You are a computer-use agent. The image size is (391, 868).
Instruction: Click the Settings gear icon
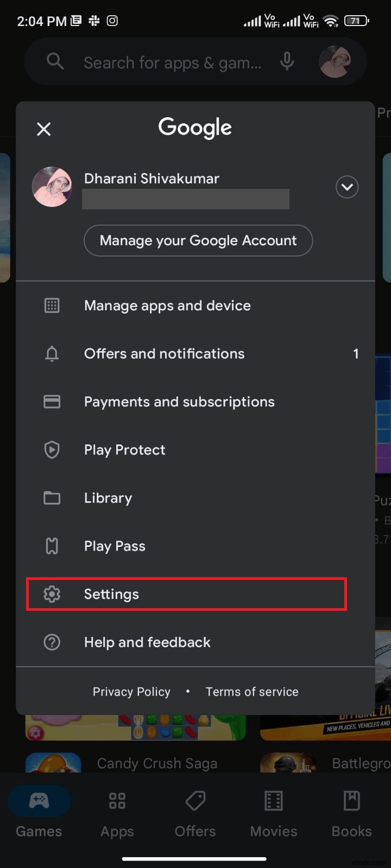click(52, 594)
